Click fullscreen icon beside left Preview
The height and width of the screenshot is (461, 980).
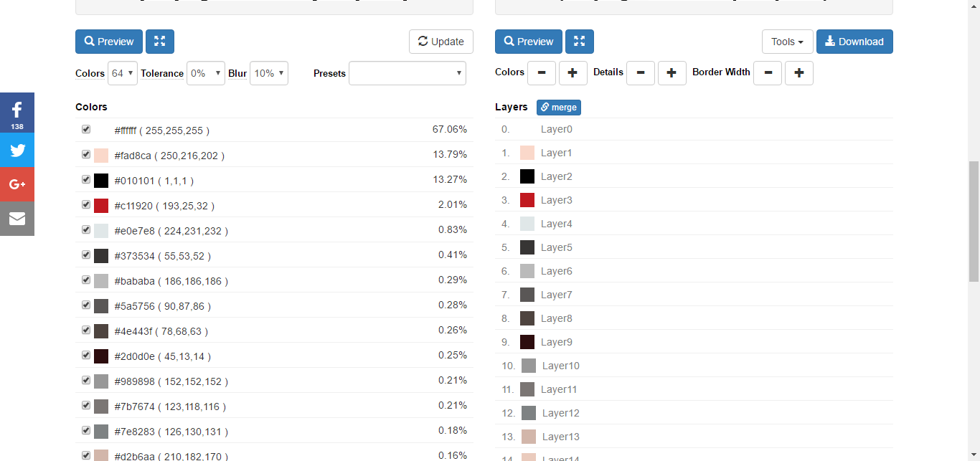coord(159,42)
